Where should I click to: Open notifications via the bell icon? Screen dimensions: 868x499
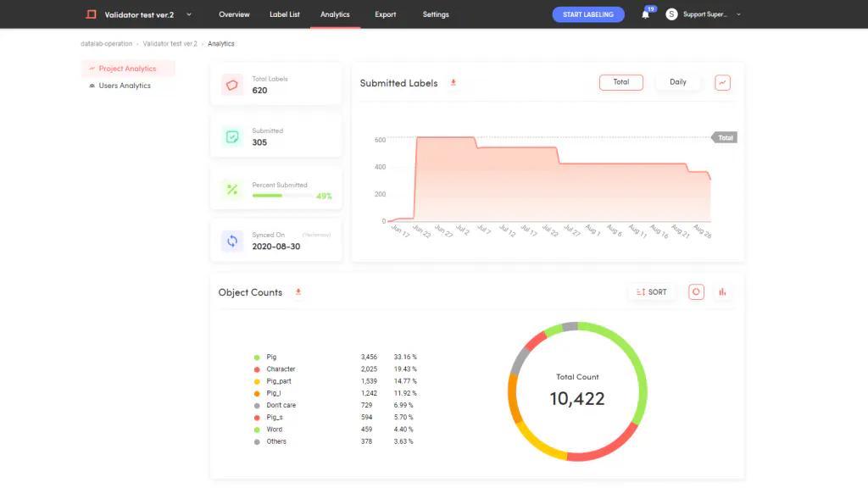point(645,14)
